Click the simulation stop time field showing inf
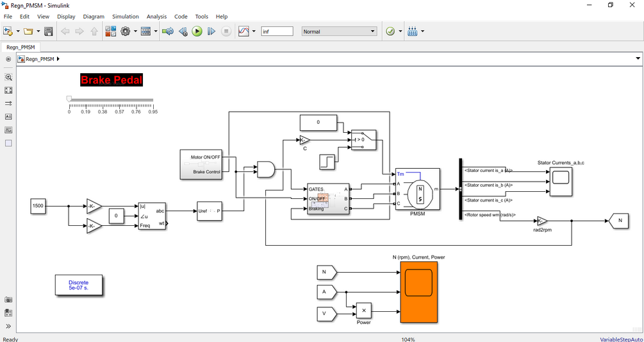Screen dimensions: 644x342 tap(277, 31)
